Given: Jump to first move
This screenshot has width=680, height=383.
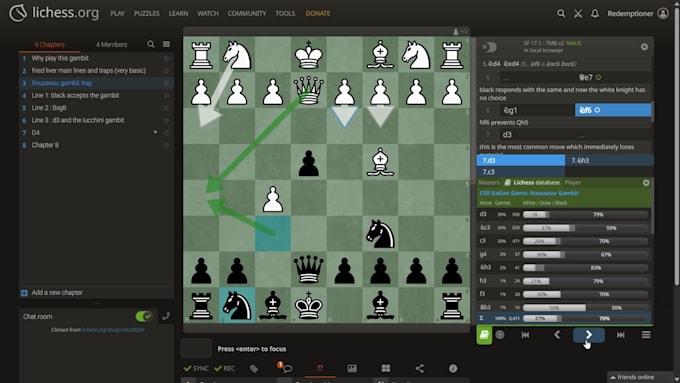Looking at the screenshot, I should (x=525, y=335).
